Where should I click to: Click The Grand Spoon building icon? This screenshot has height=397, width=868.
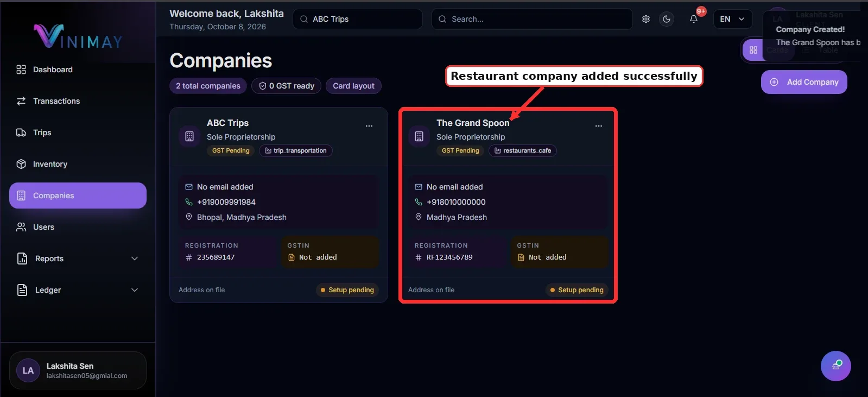click(x=419, y=136)
